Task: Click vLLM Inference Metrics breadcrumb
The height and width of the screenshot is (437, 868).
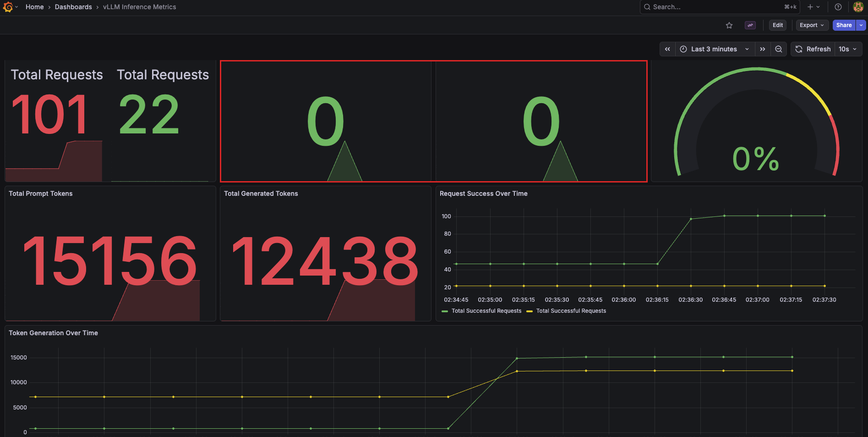Action: click(140, 7)
